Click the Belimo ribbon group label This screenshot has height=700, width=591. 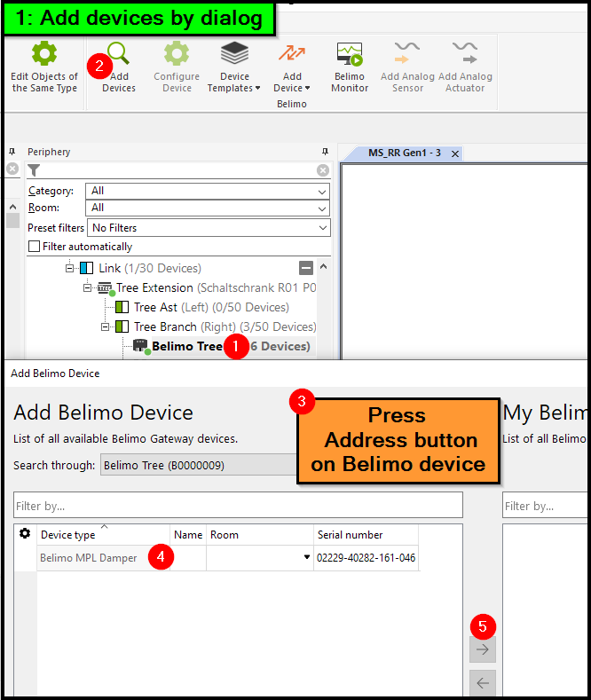pyautogui.click(x=291, y=104)
